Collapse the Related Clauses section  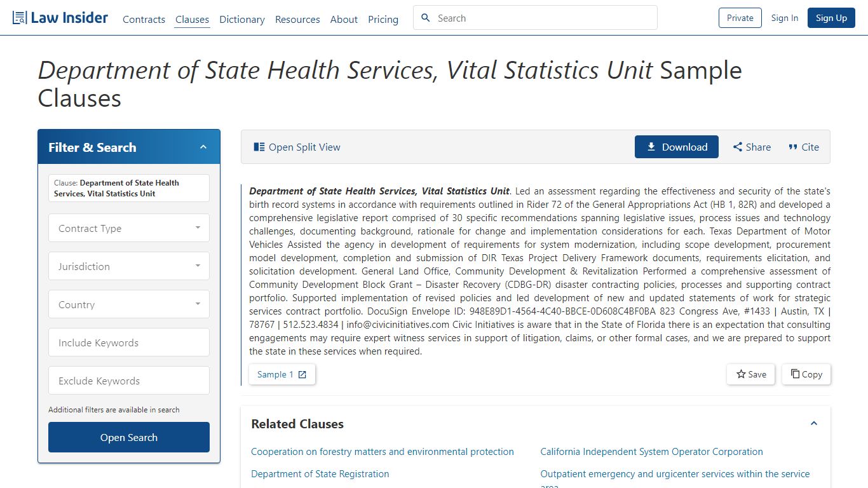pos(814,423)
